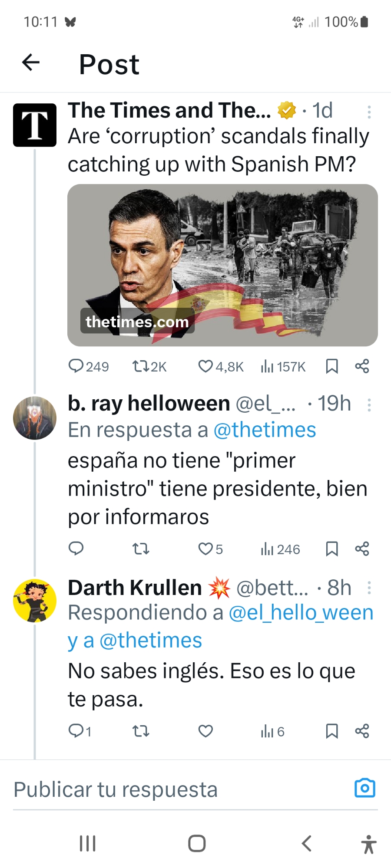This screenshot has width=391, height=868.
Task: Like The Times post
Action: [x=205, y=366]
